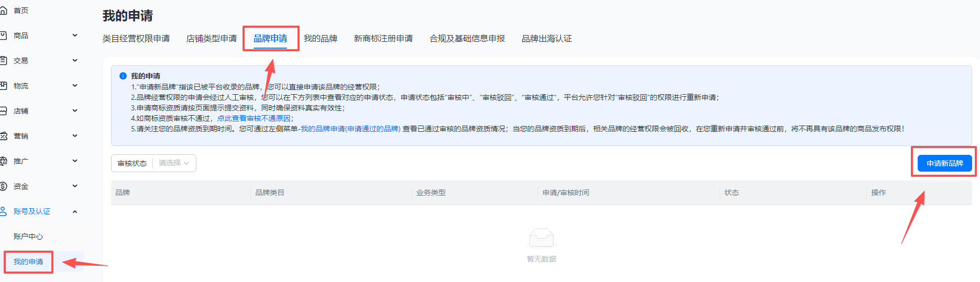Viewport: 980px width, 282px height.
Task: Open the 审核状态 dropdown selector
Action: click(x=173, y=163)
